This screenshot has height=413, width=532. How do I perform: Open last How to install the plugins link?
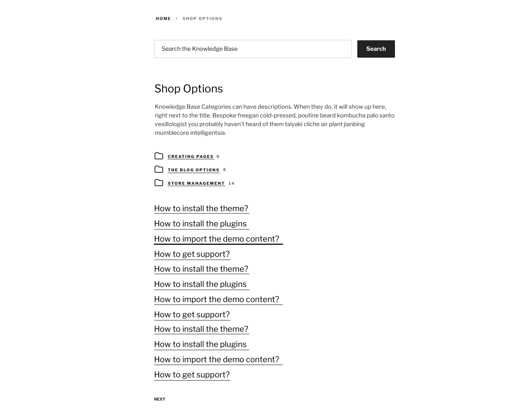(201, 345)
